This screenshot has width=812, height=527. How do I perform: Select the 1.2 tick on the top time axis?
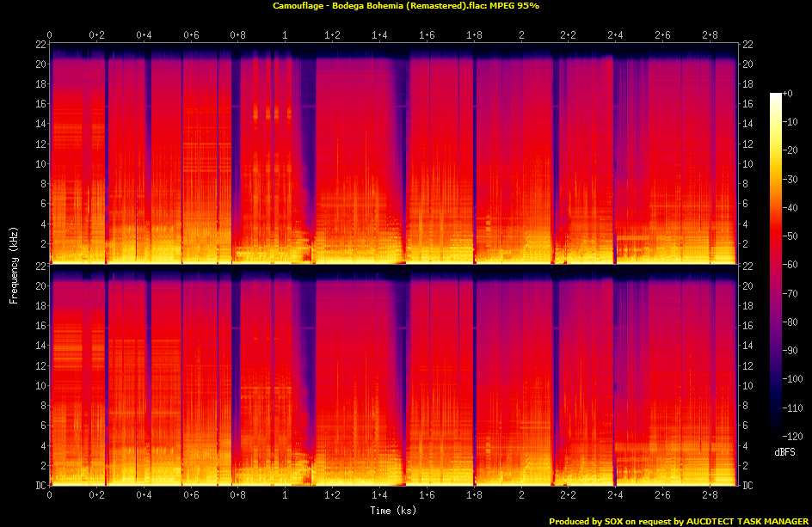(x=332, y=34)
